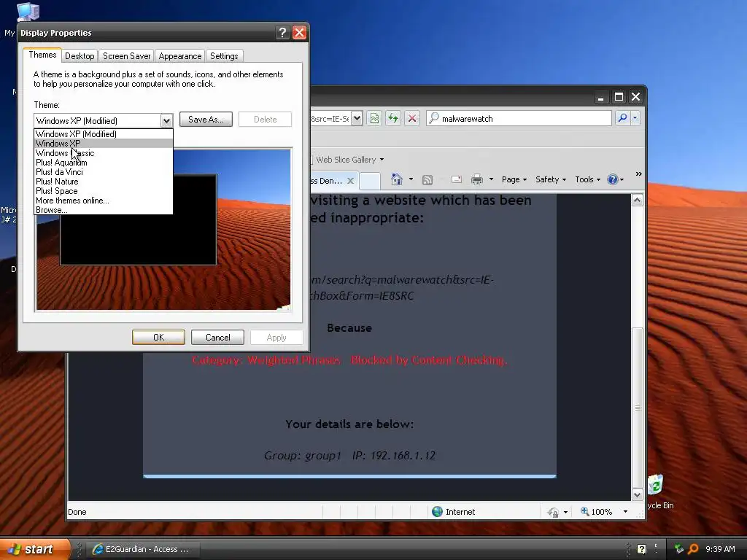The width and height of the screenshot is (747, 560).
Task: Click the page scrollbar up arrow
Action: pos(638,200)
